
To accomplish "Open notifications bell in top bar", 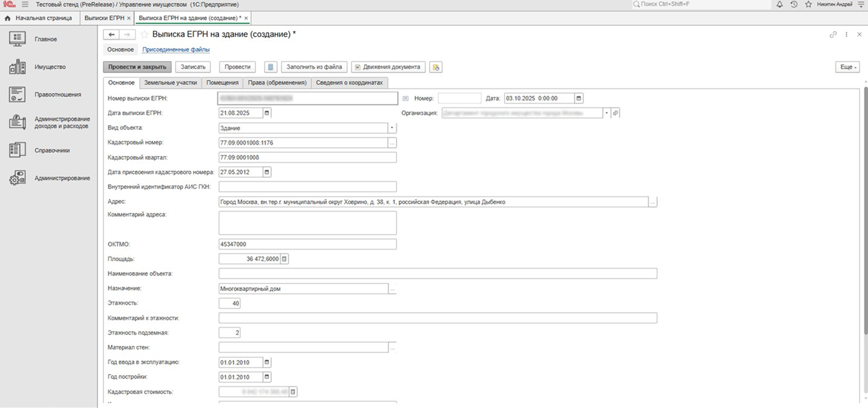I will click(x=780, y=4).
